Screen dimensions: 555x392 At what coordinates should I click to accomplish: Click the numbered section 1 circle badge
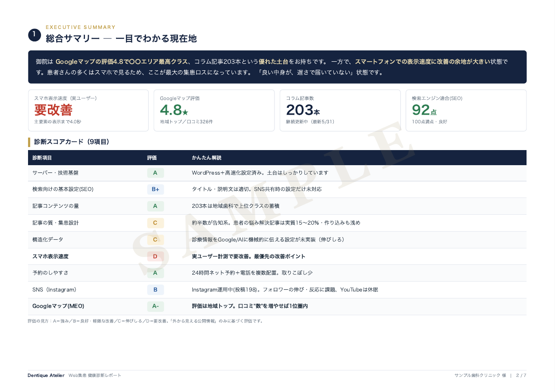tap(34, 35)
